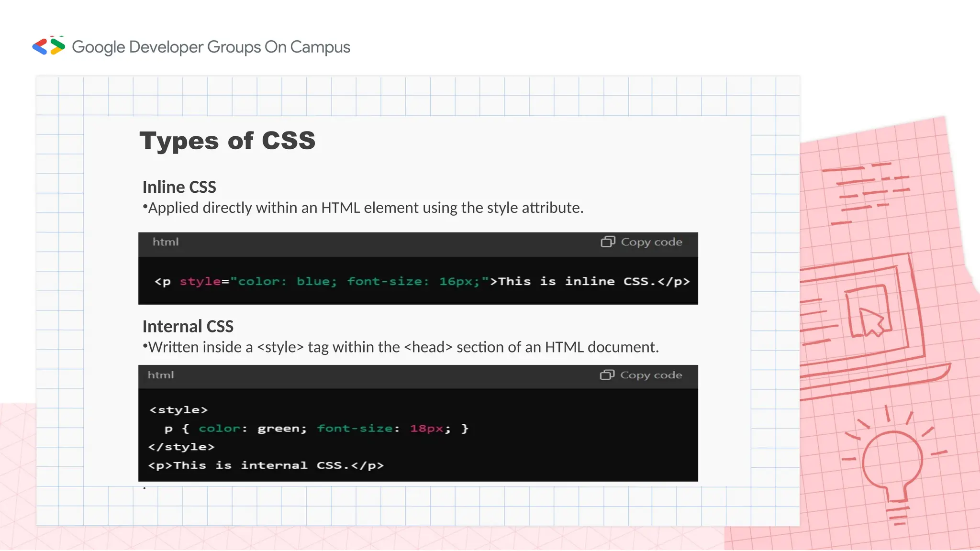Click the Google Developer Groups logo icon
Screen dimensions: 980x551
click(x=49, y=46)
